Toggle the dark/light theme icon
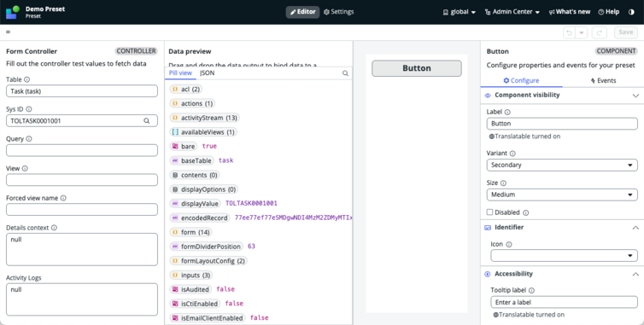This screenshot has width=644, height=325. (631, 12)
